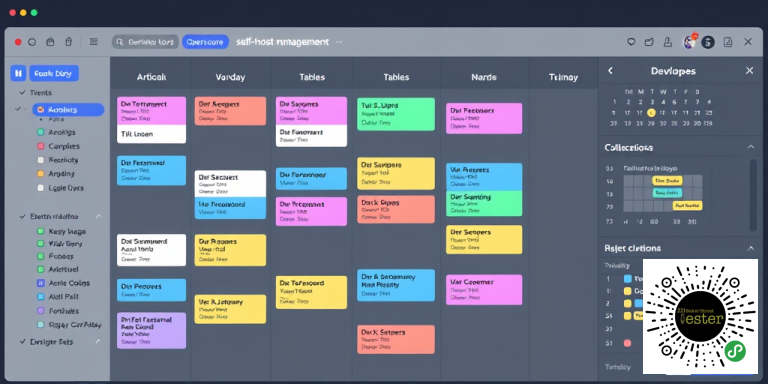Screen dimensions: 768x384
Task: Toggle the green checkbox beside Fobses
Action: pos(41,256)
